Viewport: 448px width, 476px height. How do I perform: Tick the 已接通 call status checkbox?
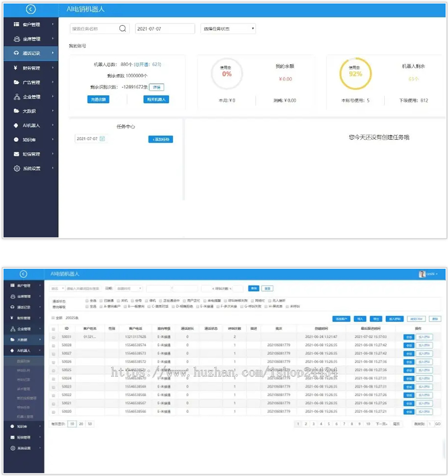[x=101, y=301]
